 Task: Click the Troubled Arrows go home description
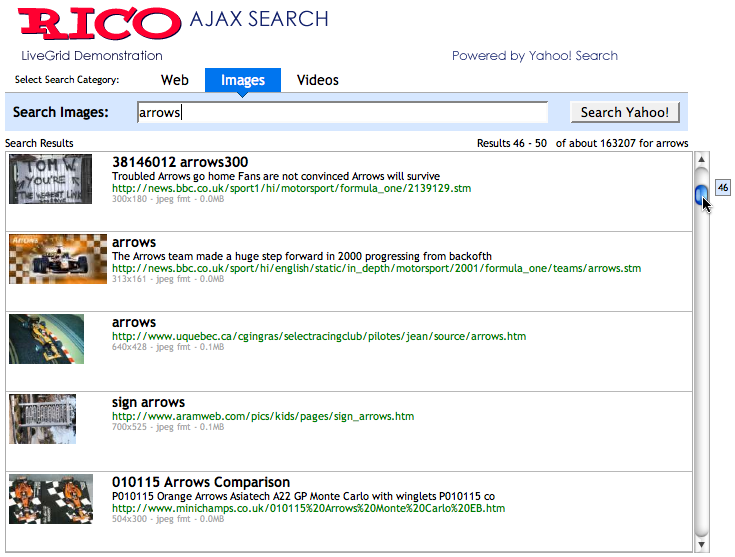coord(276,176)
